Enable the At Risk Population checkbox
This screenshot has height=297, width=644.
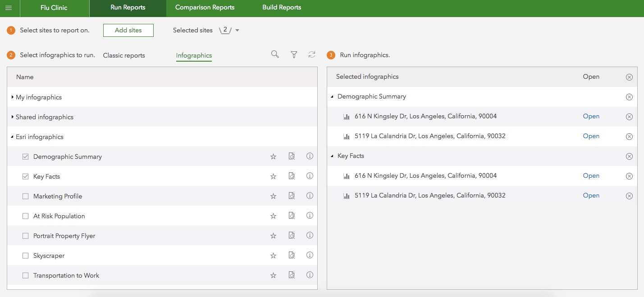point(26,216)
